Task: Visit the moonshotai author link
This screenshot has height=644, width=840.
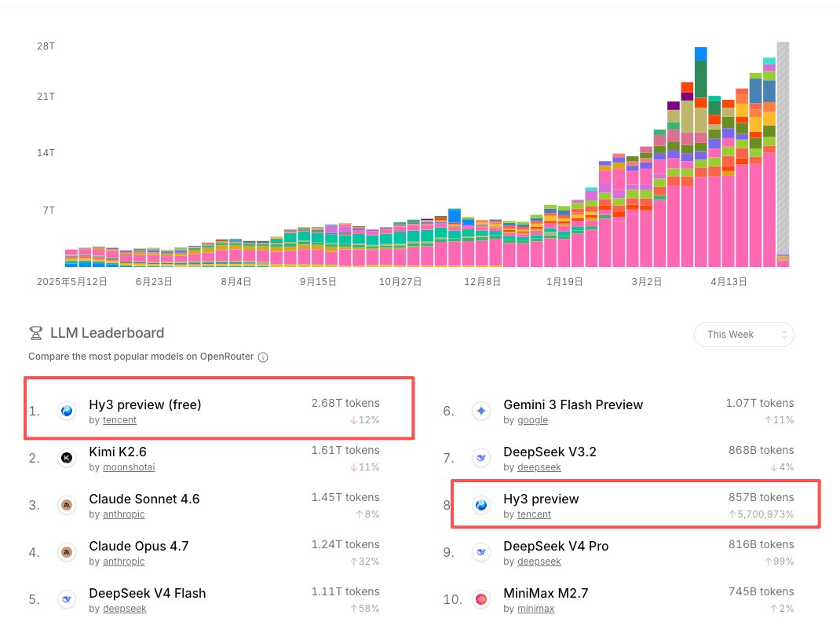Action: (129, 467)
